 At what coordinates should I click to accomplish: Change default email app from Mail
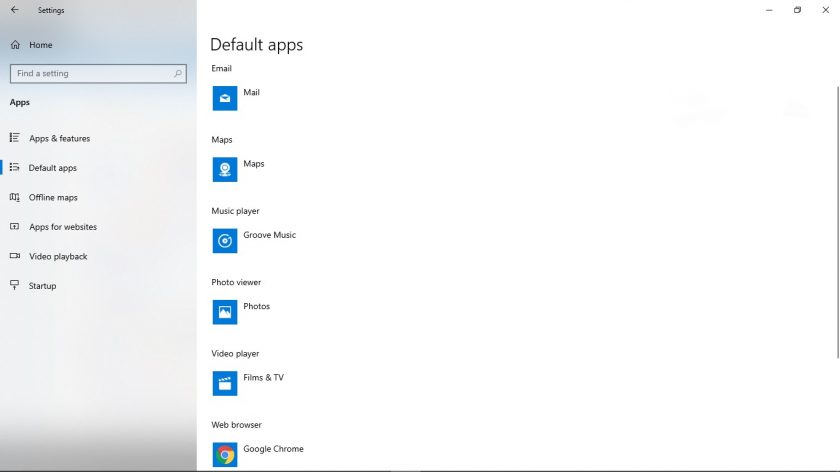tap(251, 93)
